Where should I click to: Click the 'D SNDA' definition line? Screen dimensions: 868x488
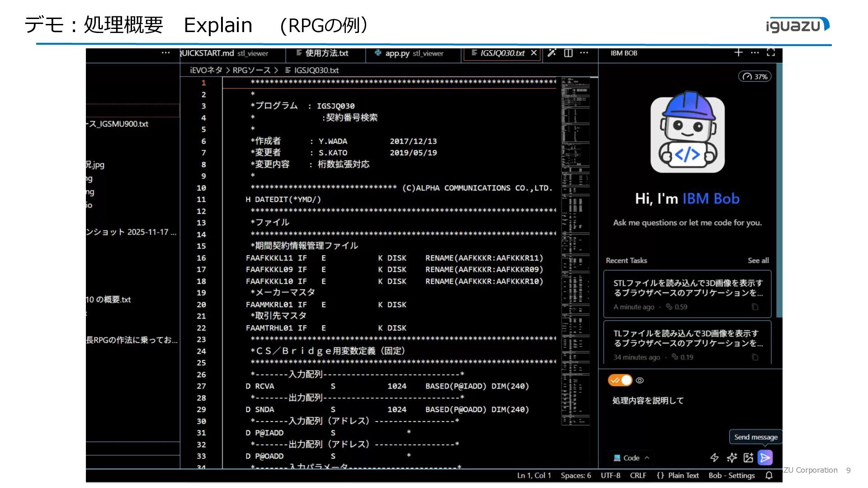click(x=387, y=410)
